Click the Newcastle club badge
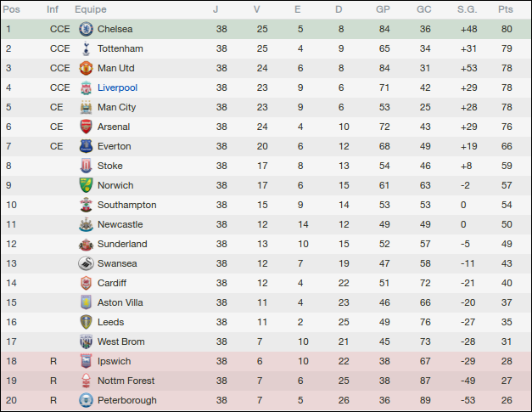 tap(85, 224)
